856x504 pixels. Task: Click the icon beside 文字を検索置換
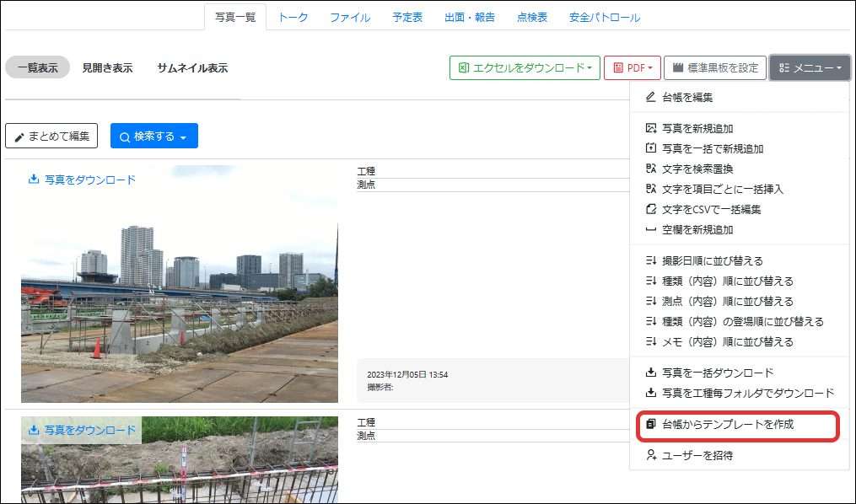[x=650, y=169]
